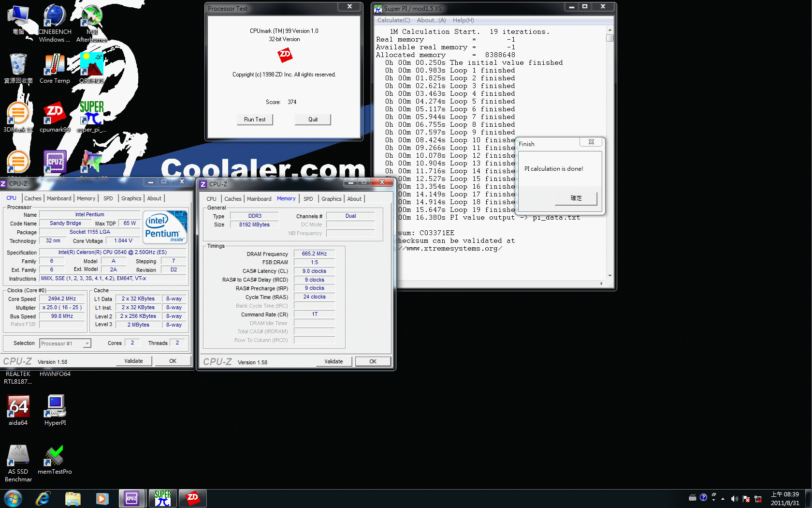812x508 pixels.
Task: Open the super_pi desktop shortcut
Action: pyautogui.click(x=91, y=117)
